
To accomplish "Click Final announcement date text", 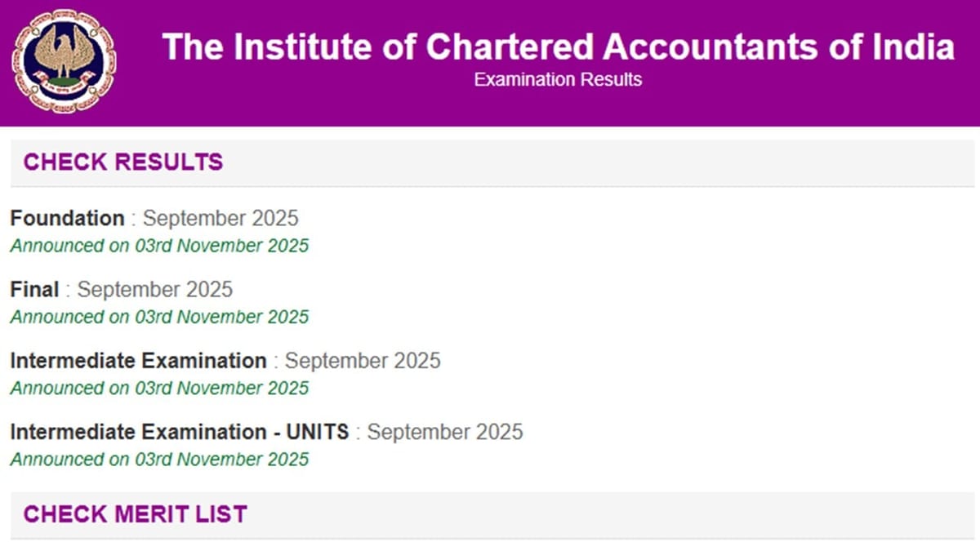I will pos(159,317).
